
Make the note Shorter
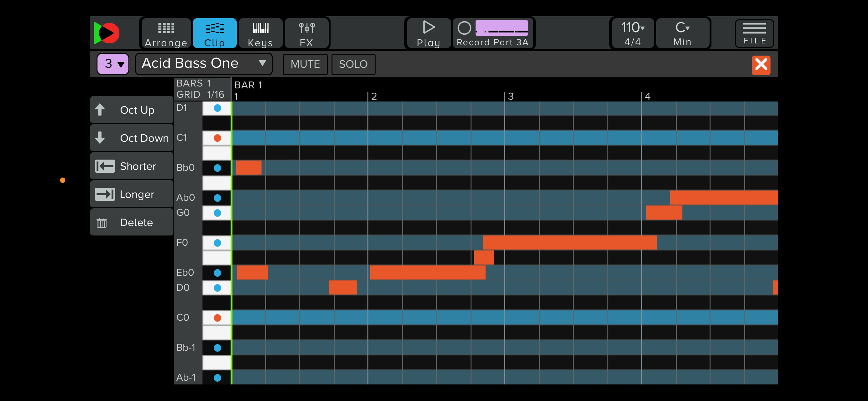pyautogui.click(x=132, y=166)
